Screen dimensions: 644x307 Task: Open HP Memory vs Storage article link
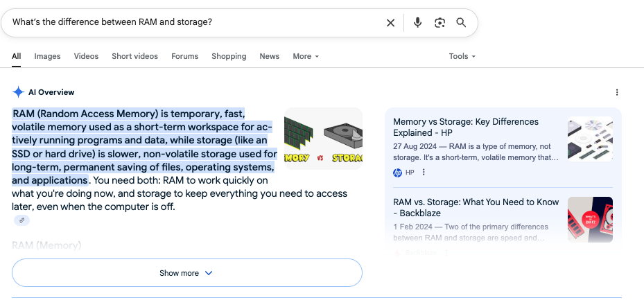[x=465, y=127]
